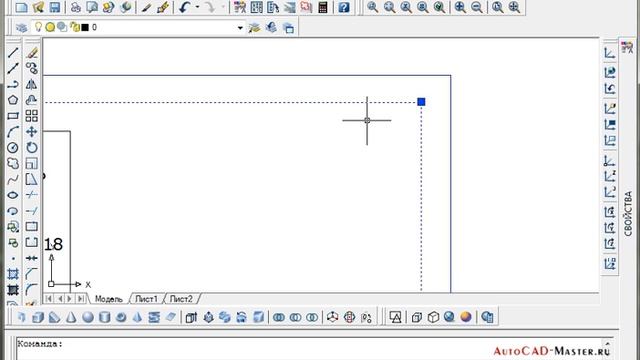Click in the Команда command line
Screen dimensions: 640x360
pyautogui.click(x=310, y=348)
